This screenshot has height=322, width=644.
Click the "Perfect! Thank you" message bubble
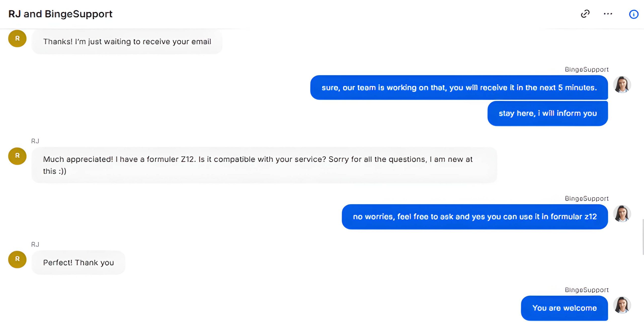pyautogui.click(x=78, y=263)
